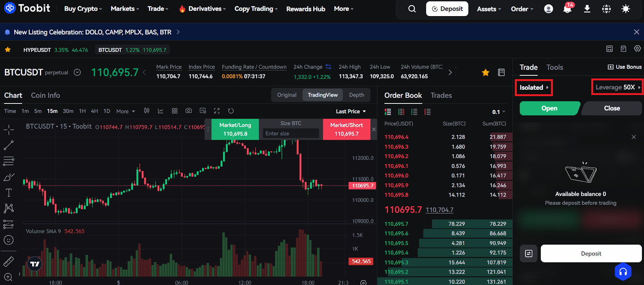
Task: Select the Close position button
Action: pos(612,108)
